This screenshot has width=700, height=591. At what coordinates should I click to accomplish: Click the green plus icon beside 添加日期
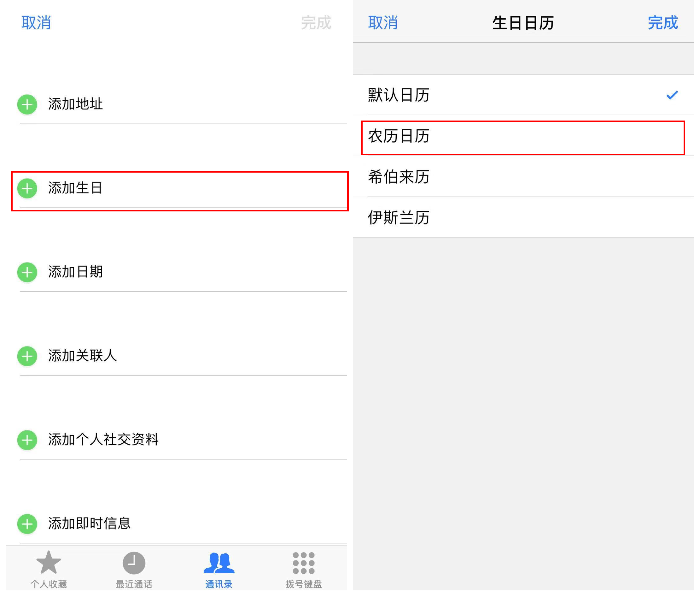(x=27, y=272)
